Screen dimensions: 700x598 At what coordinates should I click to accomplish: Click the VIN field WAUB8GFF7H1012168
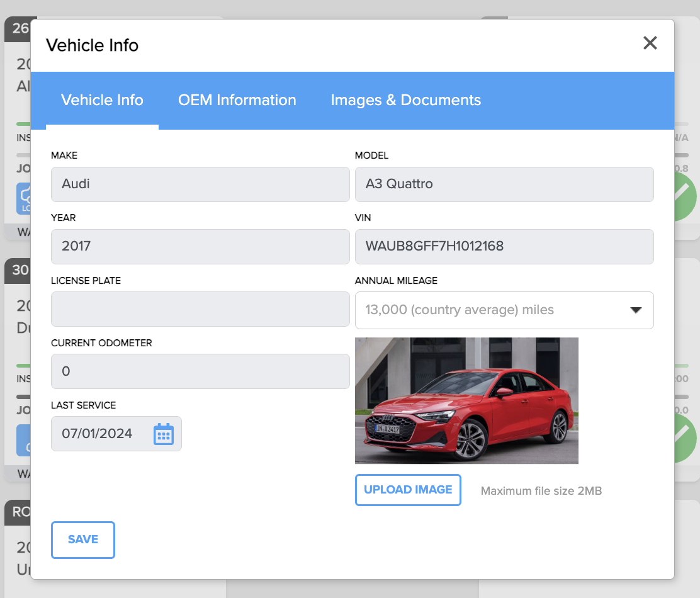(x=504, y=247)
